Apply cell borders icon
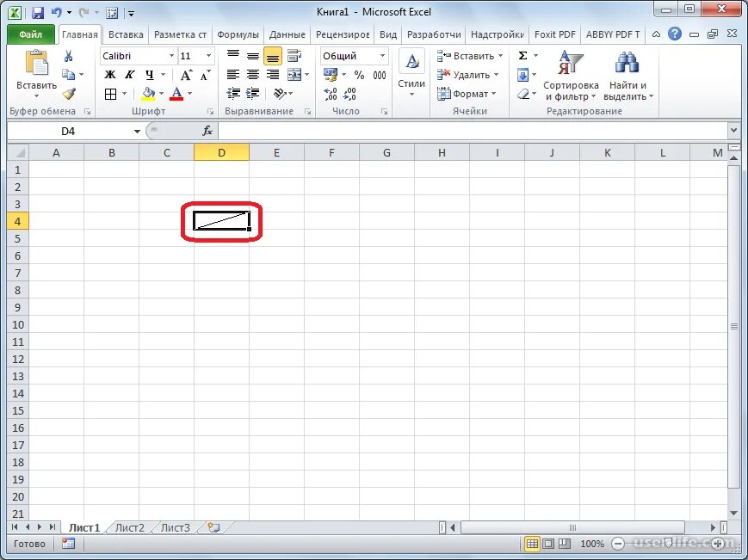Viewport: 748px width, 560px height. [x=111, y=94]
